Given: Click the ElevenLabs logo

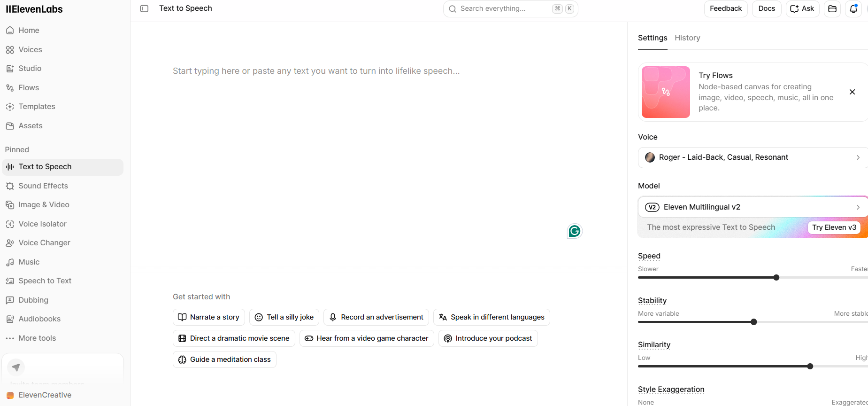Looking at the screenshot, I should pyautogui.click(x=34, y=9).
